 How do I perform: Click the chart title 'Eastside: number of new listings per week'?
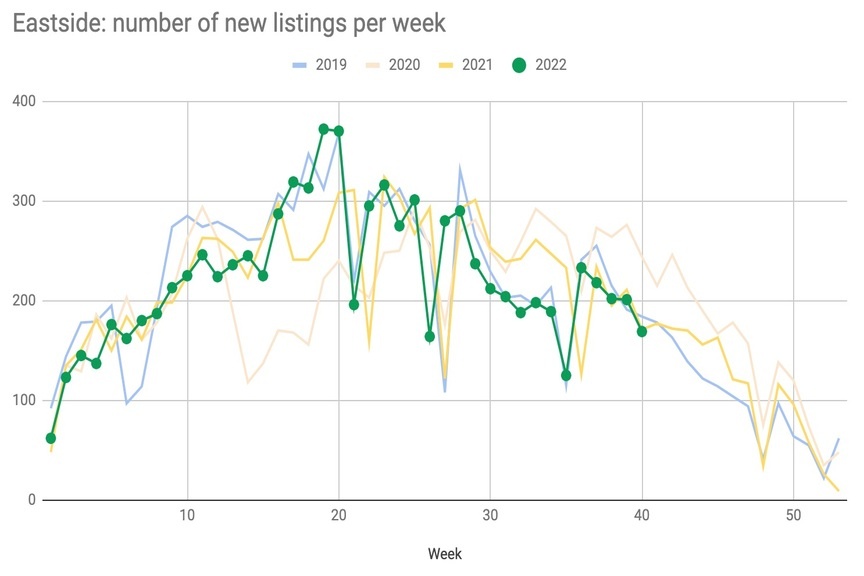(229, 21)
